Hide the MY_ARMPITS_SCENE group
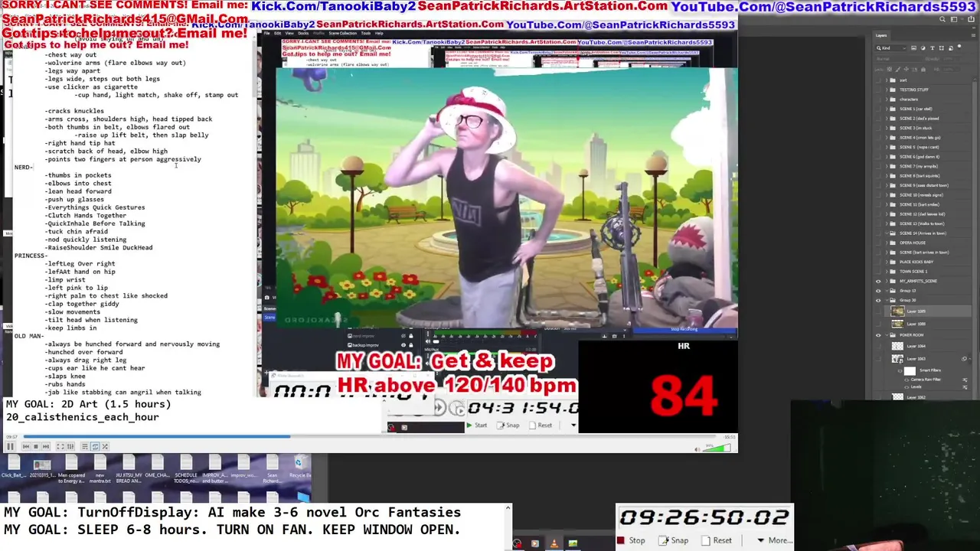 pos(878,281)
